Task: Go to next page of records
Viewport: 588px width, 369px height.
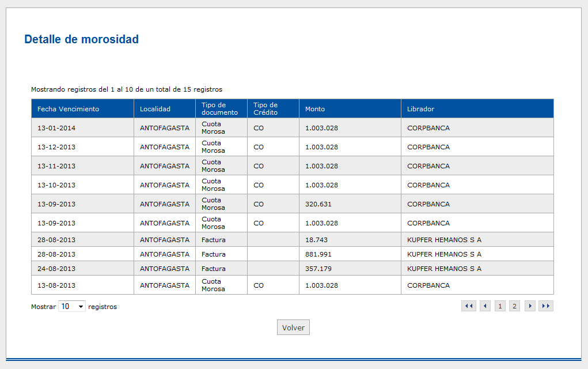Action: [x=530, y=306]
